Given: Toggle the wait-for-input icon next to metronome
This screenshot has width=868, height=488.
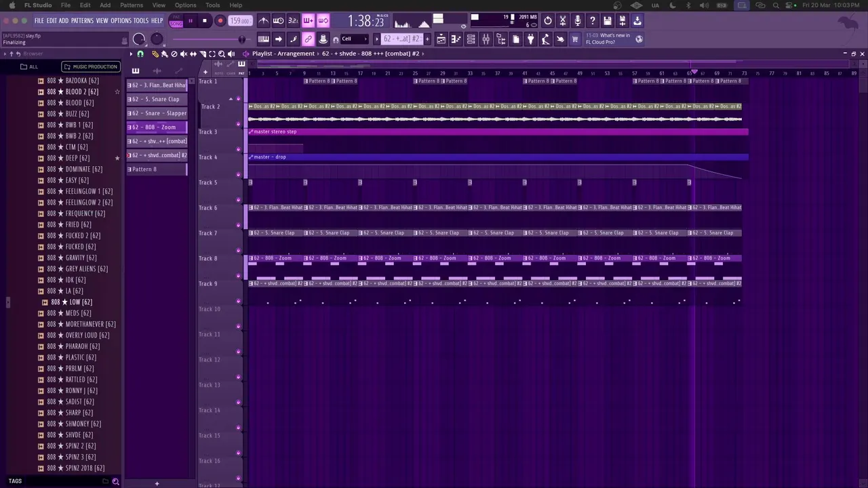Looking at the screenshot, I should point(279,21).
